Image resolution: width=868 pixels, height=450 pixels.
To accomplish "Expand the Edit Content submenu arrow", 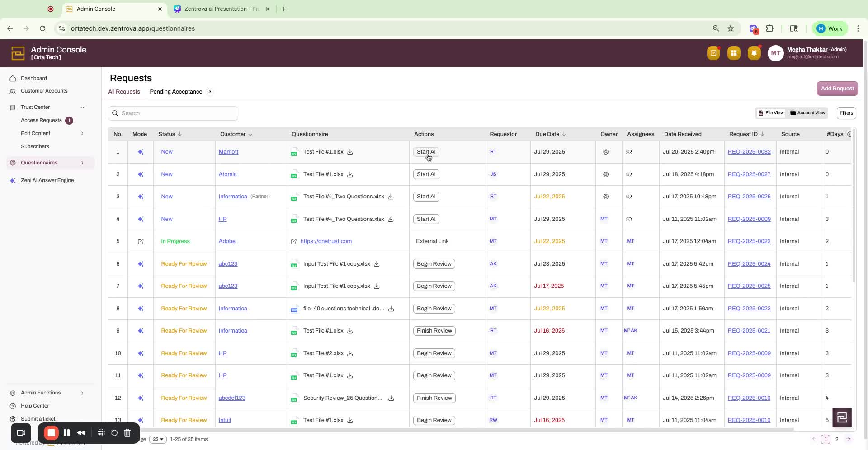I will pyautogui.click(x=82, y=133).
